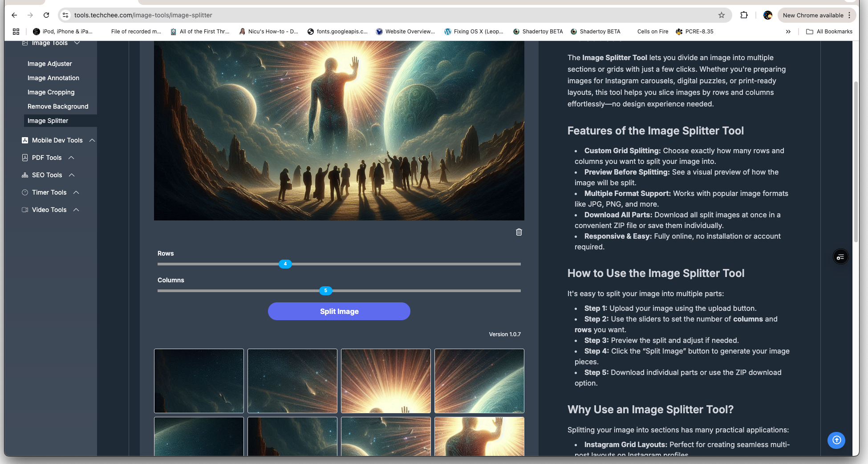868x464 pixels.
Task: Open Image Cropping in sidebar
Action: pyautogui.click(x=51, y=92)
